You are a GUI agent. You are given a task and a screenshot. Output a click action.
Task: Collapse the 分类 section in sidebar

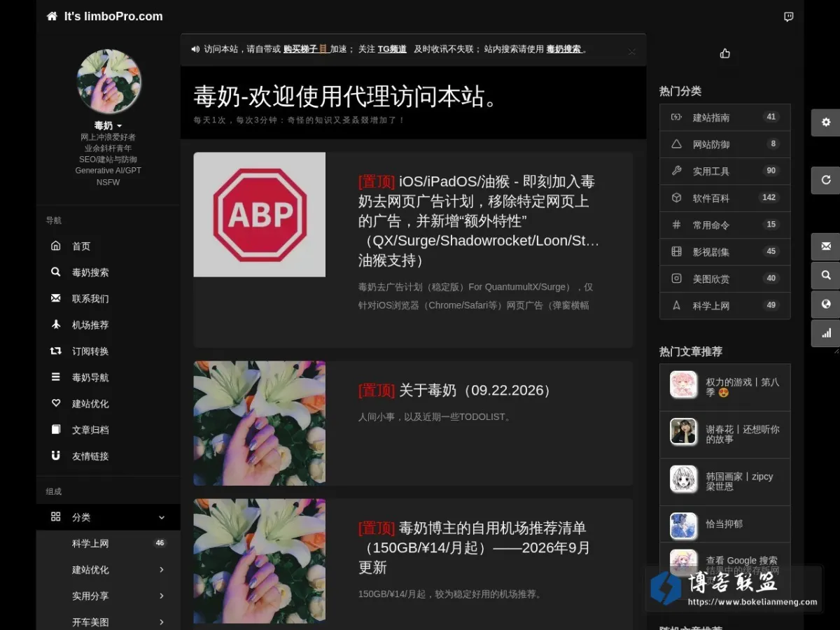point(108,517)
